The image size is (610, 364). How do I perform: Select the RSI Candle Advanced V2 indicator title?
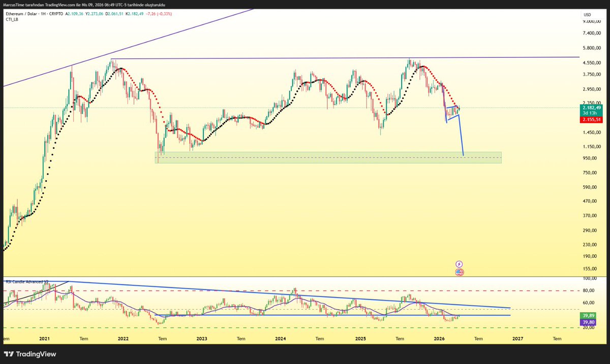point(26,281)
